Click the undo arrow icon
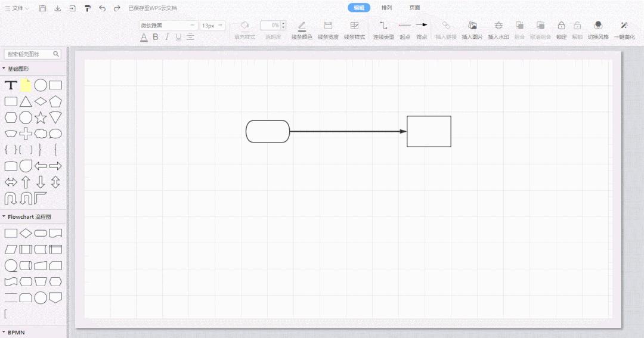 point(102,8)
